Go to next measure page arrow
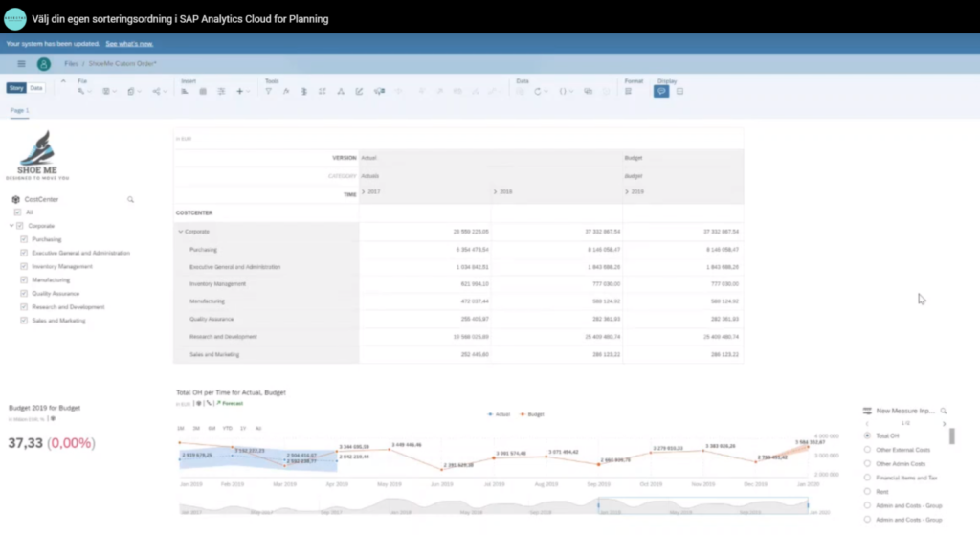 point(944,424)
